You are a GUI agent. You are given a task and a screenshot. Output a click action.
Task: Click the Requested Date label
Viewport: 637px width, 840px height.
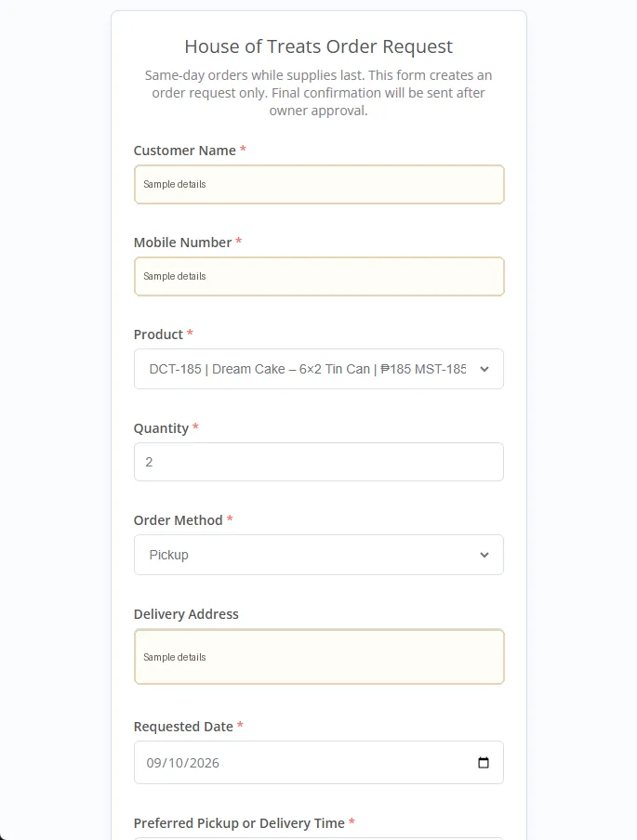coord(183,727)
